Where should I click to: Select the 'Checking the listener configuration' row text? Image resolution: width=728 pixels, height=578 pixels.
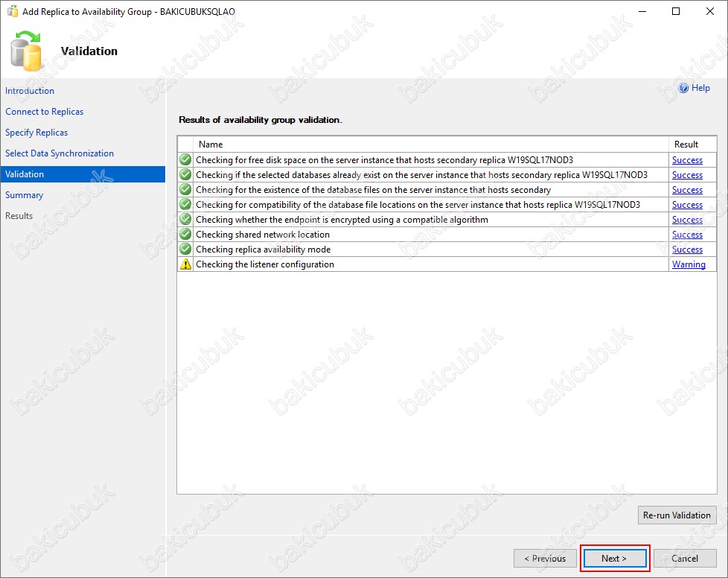(x=265, y=264)
